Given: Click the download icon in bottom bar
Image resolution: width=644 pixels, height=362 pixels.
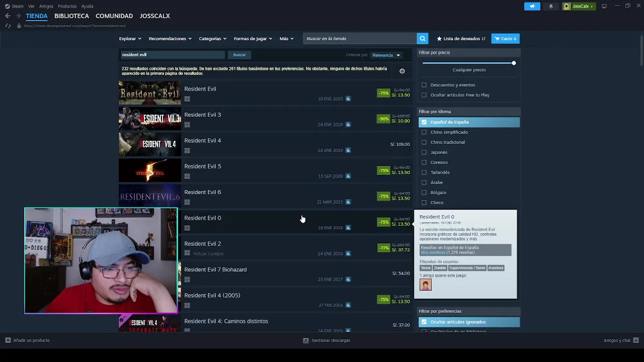Looking at the screenshot, I should [x=305, y=340].
